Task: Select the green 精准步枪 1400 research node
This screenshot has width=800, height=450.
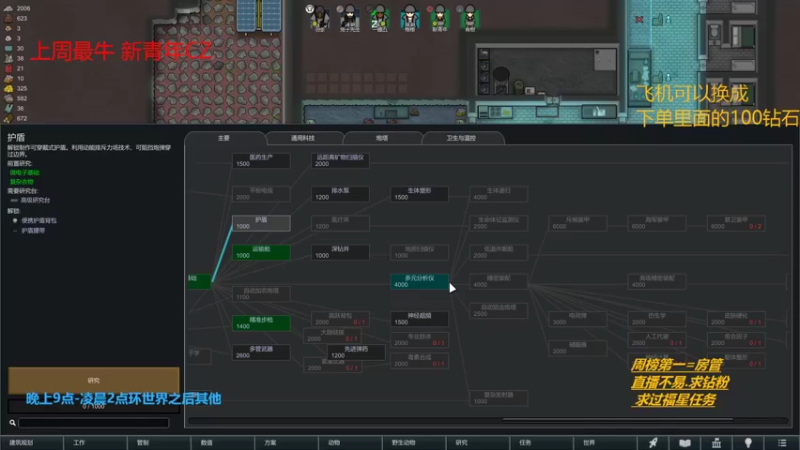Action: 261,323
